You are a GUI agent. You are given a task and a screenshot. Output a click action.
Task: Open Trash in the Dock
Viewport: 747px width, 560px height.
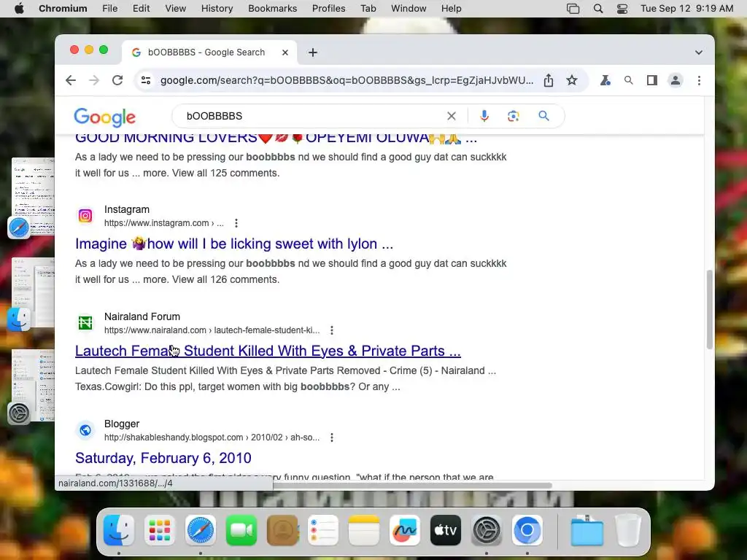tap(628, 530)
